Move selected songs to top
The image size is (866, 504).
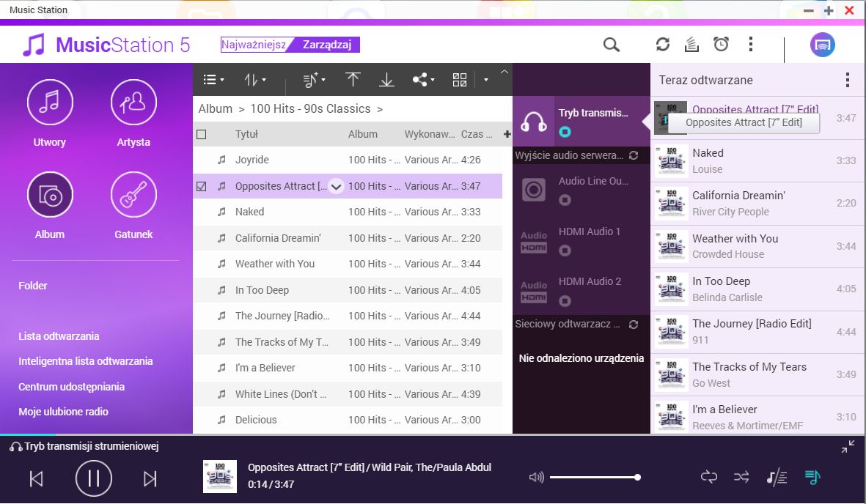coord(353,80)
